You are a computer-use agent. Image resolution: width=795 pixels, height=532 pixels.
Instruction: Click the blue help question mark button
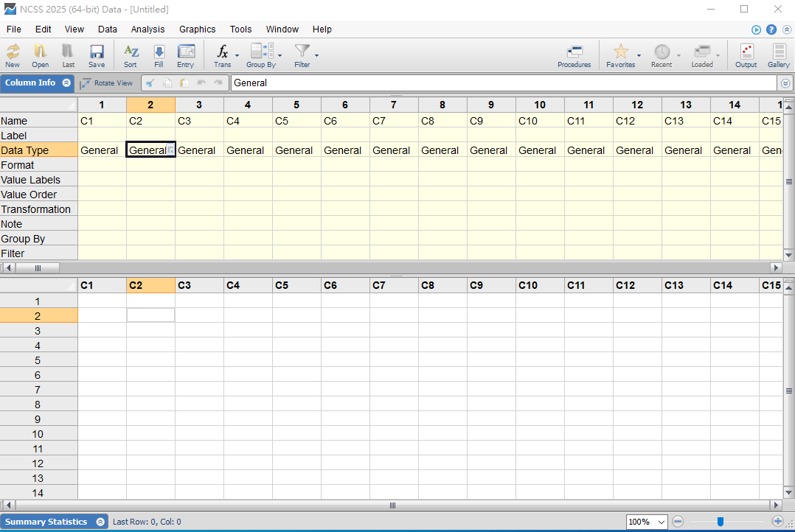click(x=771, y=29)
